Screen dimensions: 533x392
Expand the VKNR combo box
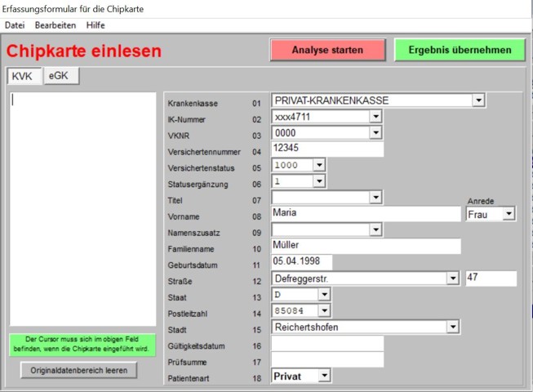(x=375, y=133)
